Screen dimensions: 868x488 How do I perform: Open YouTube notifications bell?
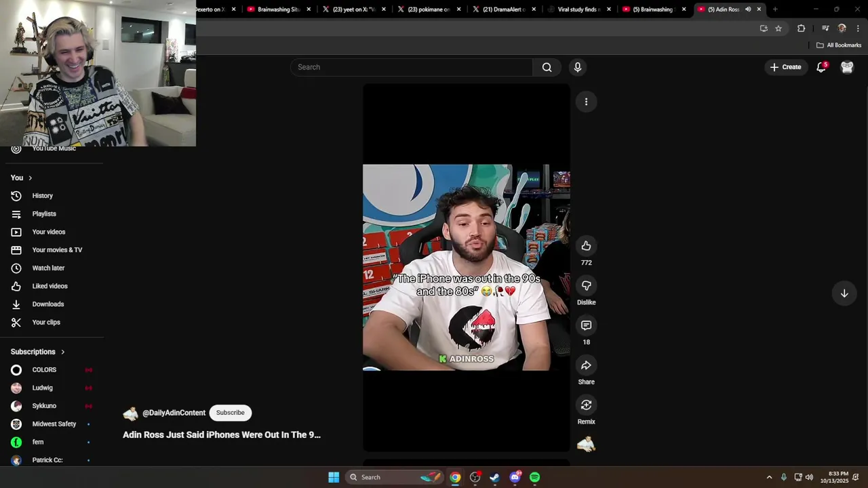[x=821, y=67]
